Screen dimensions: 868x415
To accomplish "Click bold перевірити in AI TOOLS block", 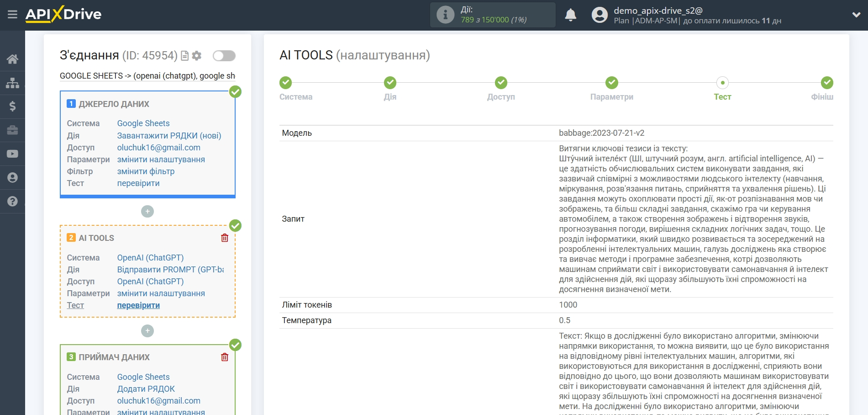I will [x=138, y=305].
